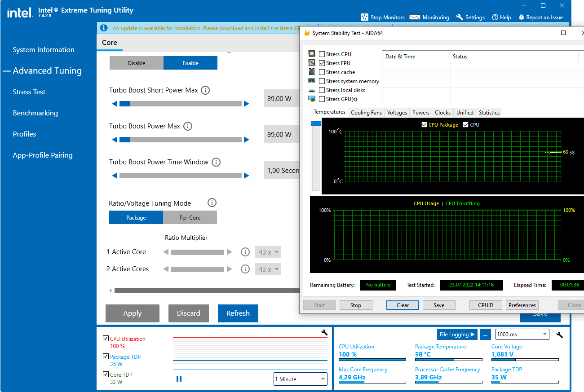Viewport: 584px width, 392px height.
Task: Click the ellipsis button beside File Logging
Action: (x=485, y=334)
